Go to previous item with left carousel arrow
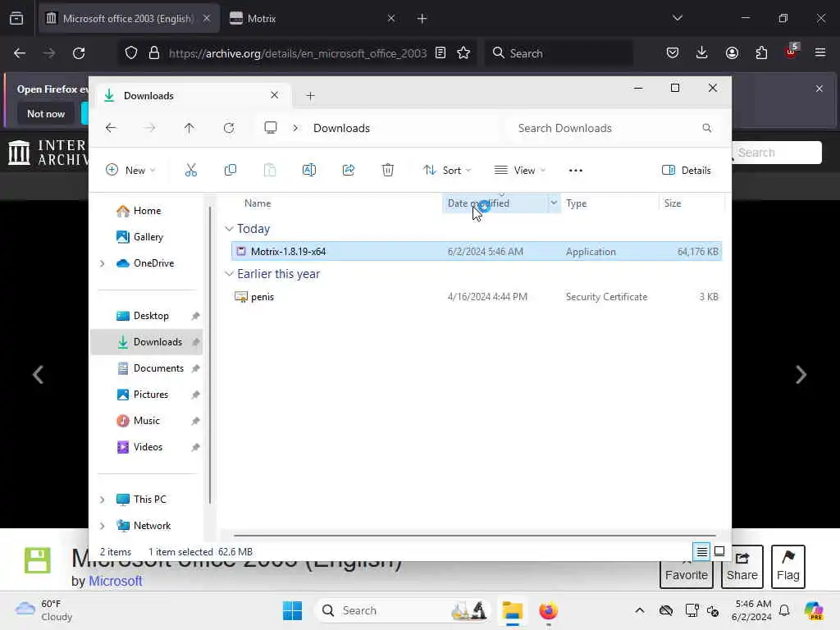The width and height of the screenshot is (840, 630). coord(38,374)
